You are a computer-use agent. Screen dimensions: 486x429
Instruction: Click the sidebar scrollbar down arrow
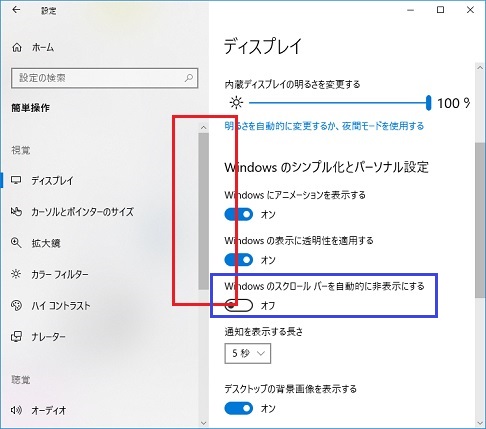[x=203, y=423]
